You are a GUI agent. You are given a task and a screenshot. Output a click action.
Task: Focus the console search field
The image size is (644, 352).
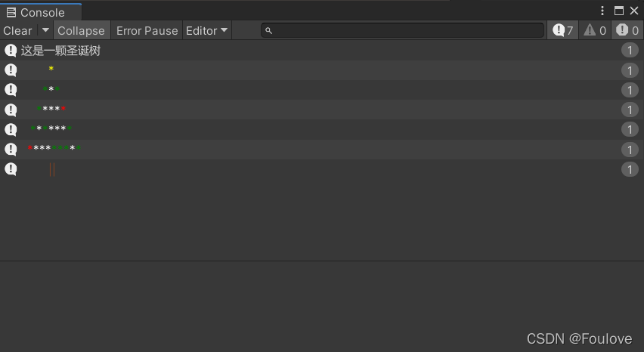tap(402, 30)
